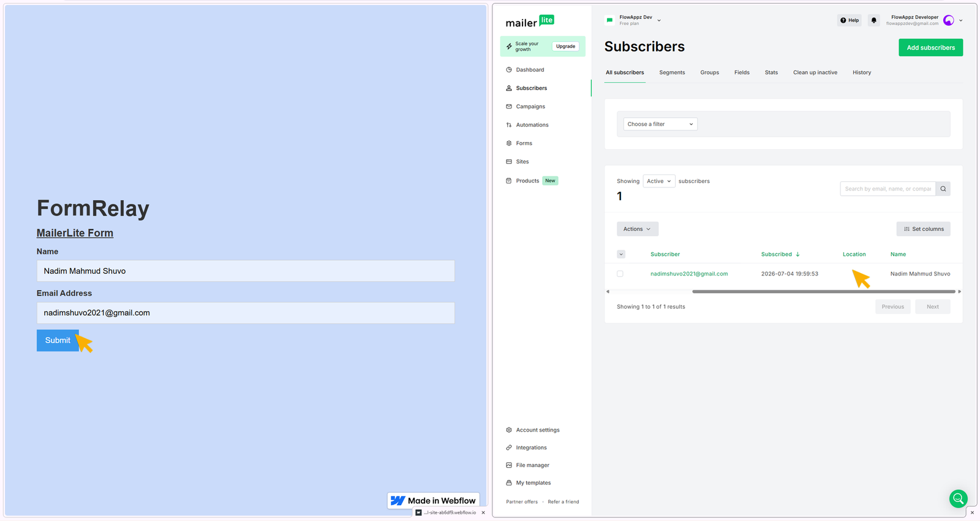
Task: Switch to the Segments tab
Action: [x=672, y=72]
